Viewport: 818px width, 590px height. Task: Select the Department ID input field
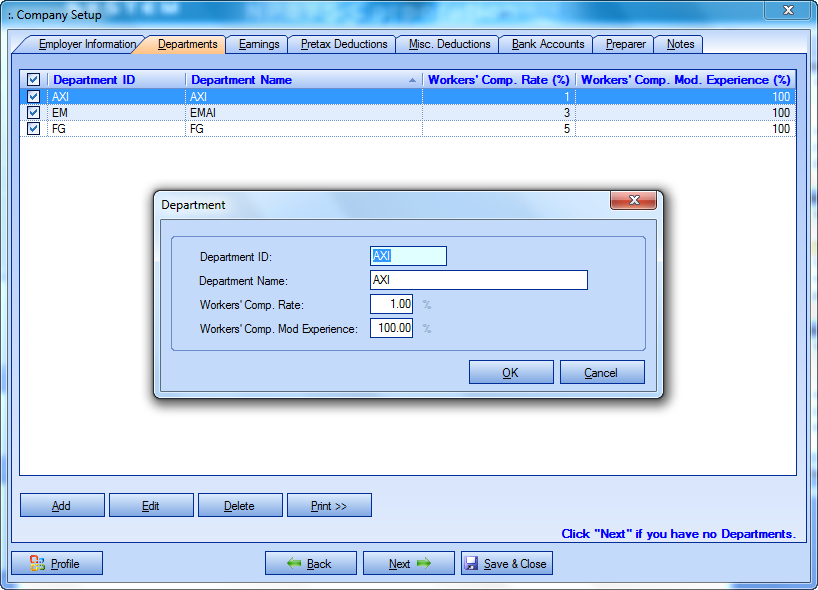point(408,256)
